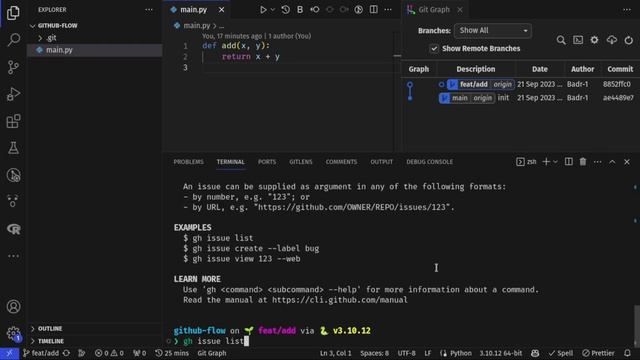Open Git Graph terminal icon
The width and height of the screenshot is (640, 360).
coord(578,40)
